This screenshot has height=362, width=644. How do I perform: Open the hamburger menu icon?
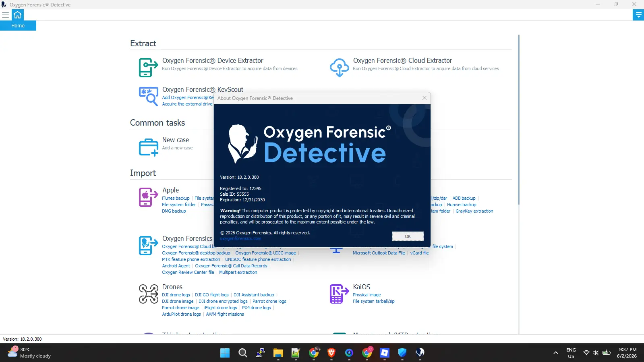point(5,15)
